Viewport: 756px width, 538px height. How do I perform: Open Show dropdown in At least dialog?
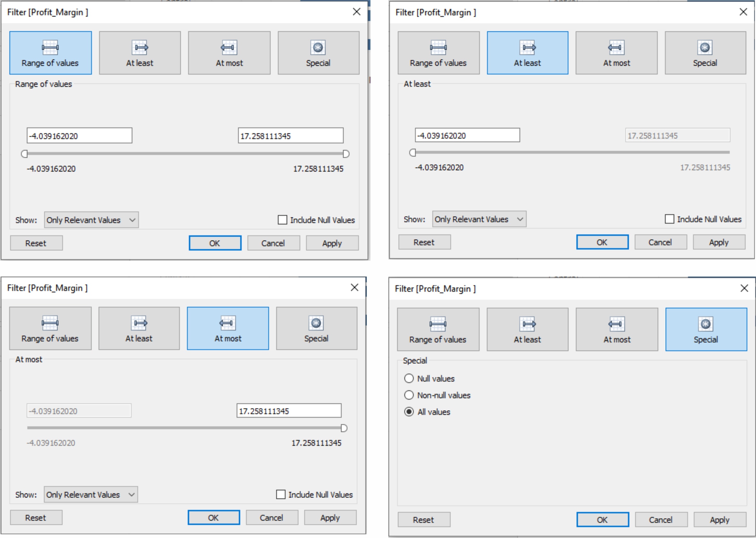(x=479, y=219)
